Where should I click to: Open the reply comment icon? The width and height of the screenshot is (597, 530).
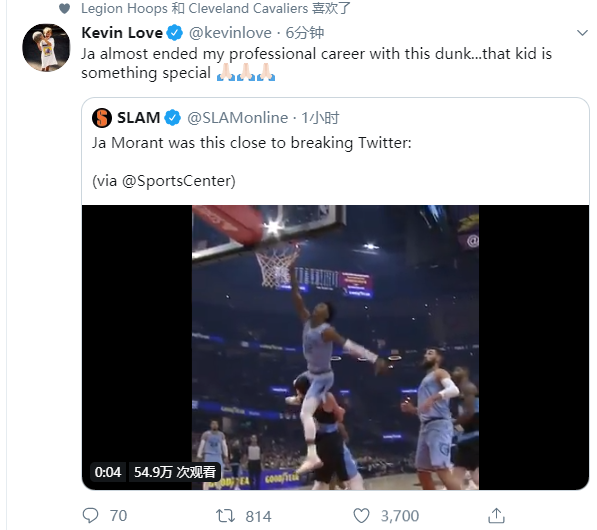(x=91, y=516)
